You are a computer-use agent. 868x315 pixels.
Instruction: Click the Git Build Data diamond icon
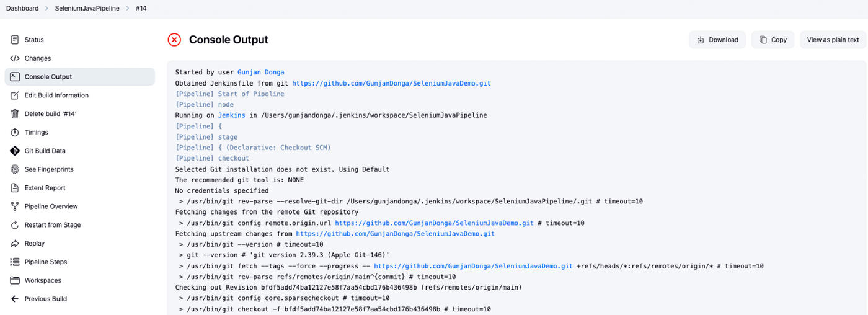coord(15,151)
